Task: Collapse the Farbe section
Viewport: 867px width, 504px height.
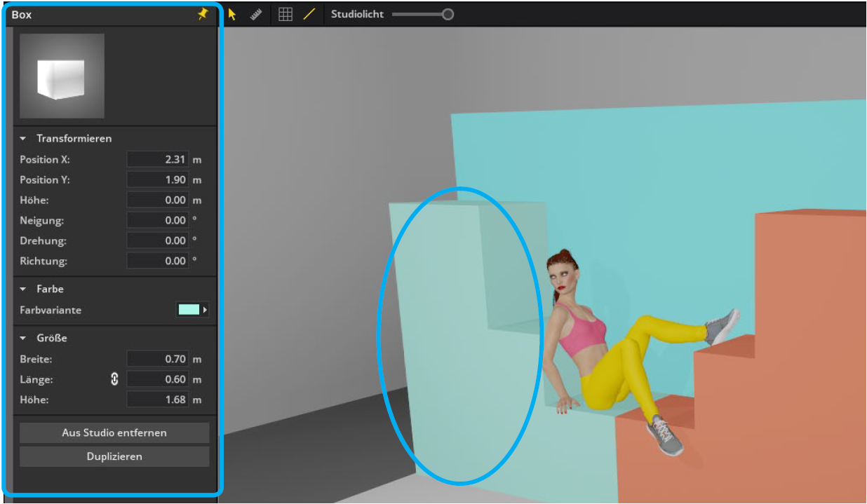Action: (24, 289)
